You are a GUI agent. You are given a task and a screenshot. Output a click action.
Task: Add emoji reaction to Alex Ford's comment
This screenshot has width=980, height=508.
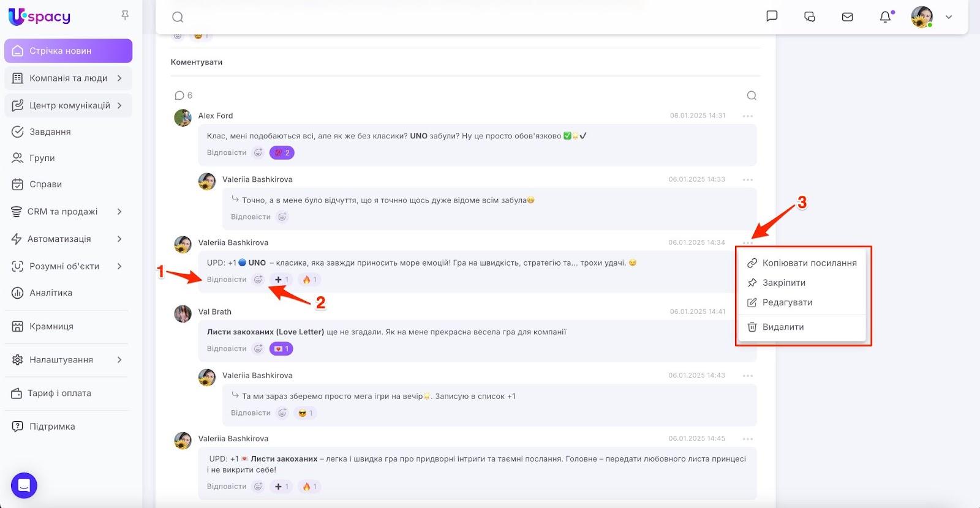[x=258, y=153]
